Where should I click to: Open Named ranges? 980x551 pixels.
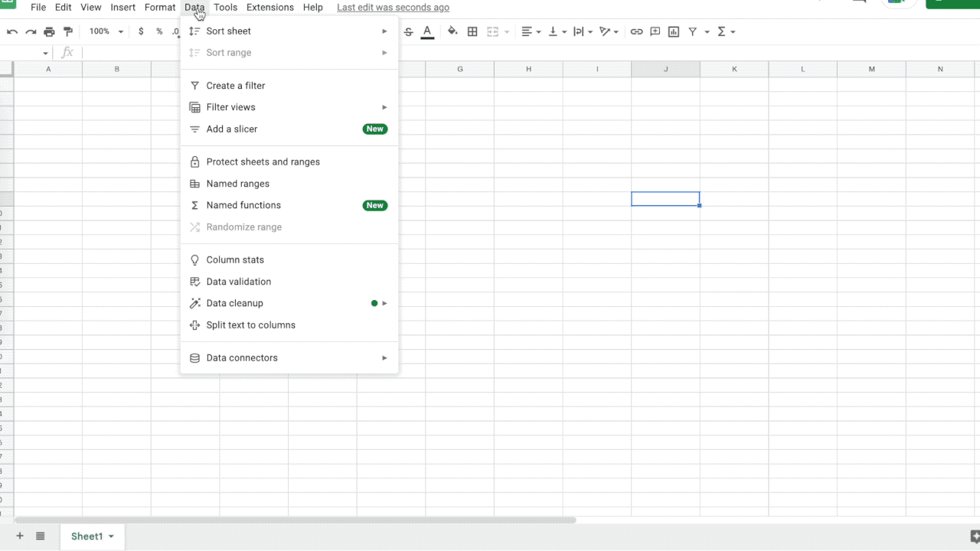click(x=289, y=184)
